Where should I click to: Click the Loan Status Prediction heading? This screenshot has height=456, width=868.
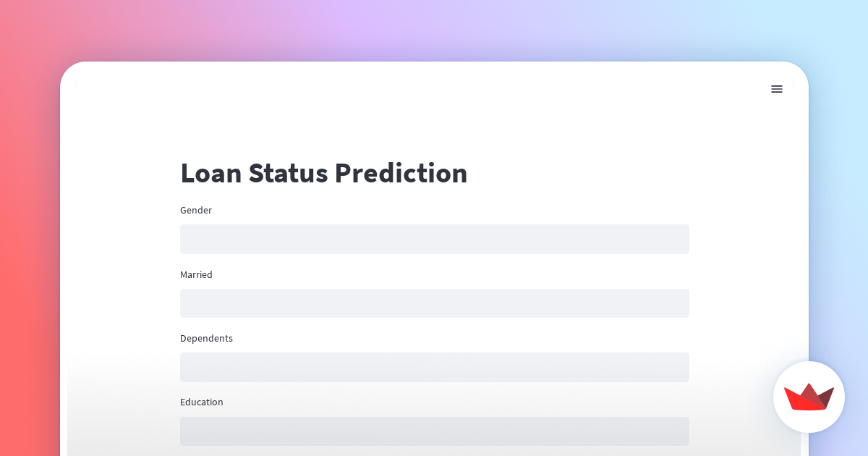tap(323, 174)
